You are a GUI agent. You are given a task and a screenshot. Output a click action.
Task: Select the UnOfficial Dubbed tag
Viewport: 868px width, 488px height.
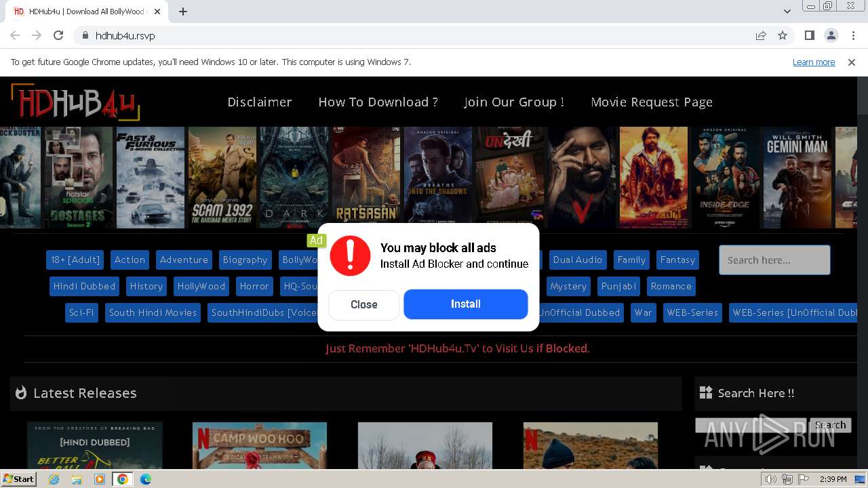pyautogui.click(x=580, y=312)
